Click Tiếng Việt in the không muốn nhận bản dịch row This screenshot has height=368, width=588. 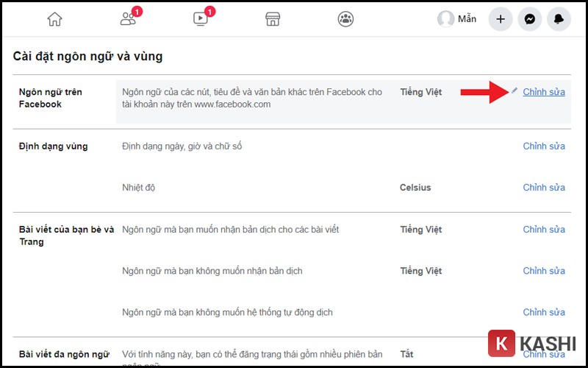[x=420, y=271]
